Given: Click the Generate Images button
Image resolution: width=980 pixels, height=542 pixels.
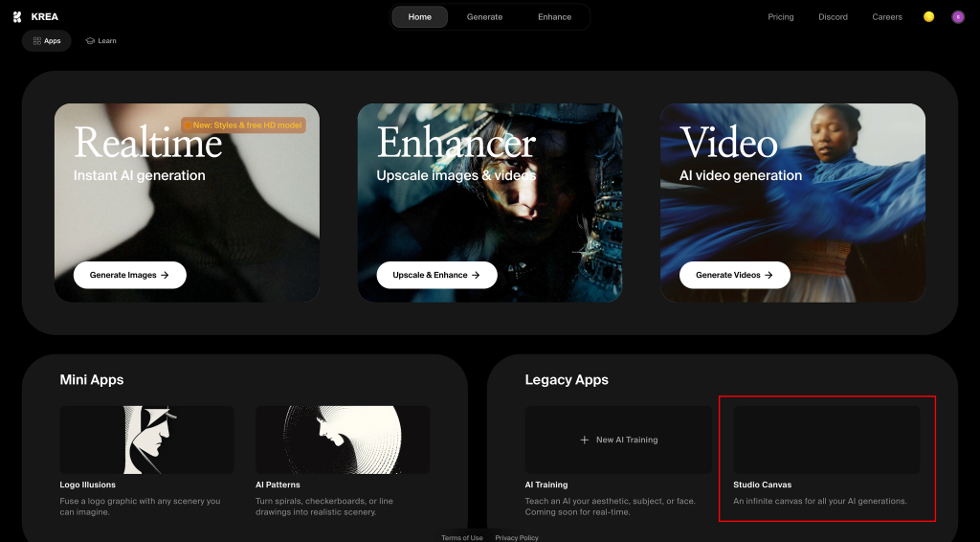Looking at the screenshot, I should click(x=130, y=275).
